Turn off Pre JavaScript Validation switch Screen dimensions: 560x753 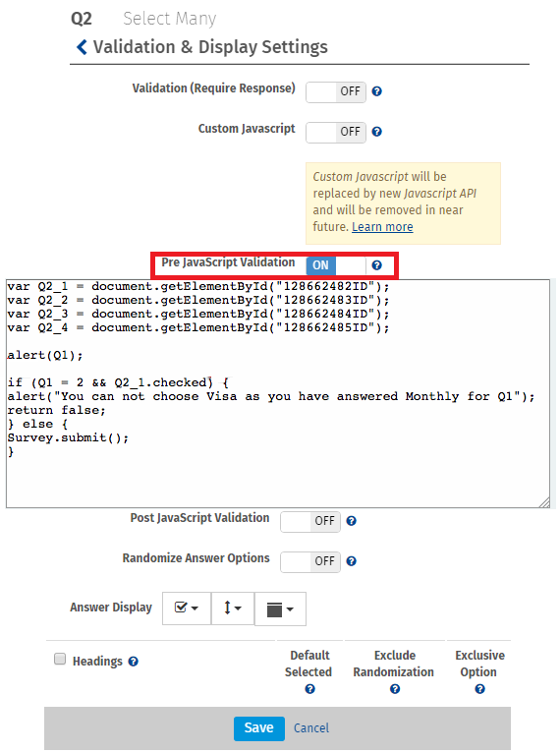pyautogui.click(x=336, y=265)
